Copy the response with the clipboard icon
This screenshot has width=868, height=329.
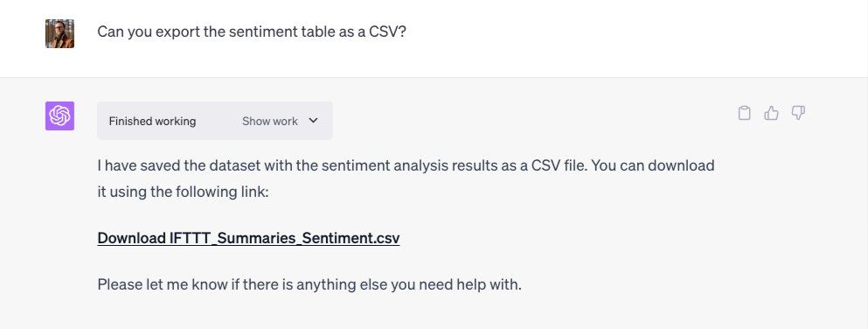click(745, 113)
